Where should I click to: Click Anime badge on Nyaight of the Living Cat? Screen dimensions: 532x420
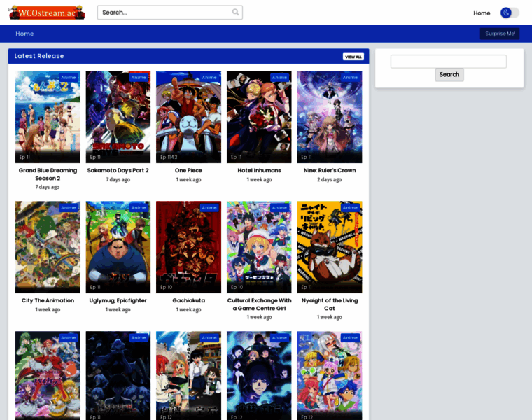[350, 207]
